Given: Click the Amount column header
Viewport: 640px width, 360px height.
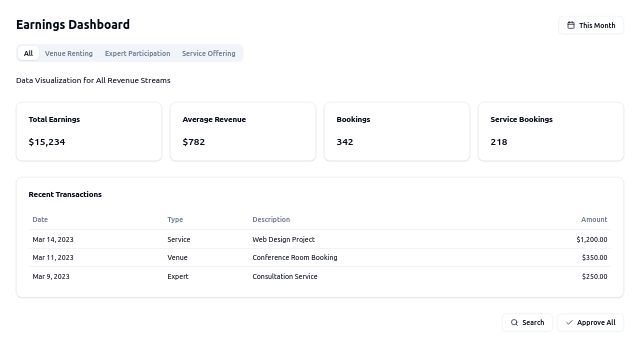Looking at the screenshot, I should click(594, 220).
